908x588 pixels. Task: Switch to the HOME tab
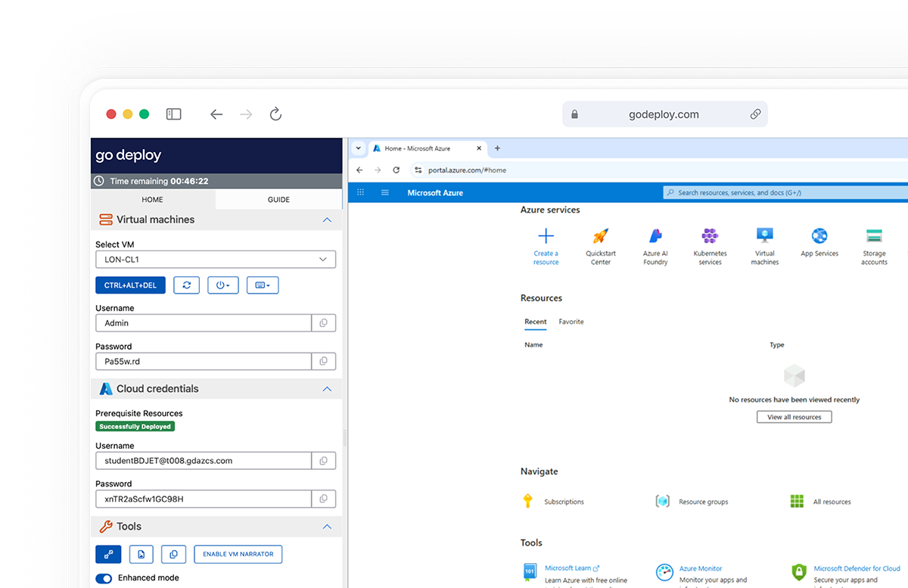[x=153, y=200]
